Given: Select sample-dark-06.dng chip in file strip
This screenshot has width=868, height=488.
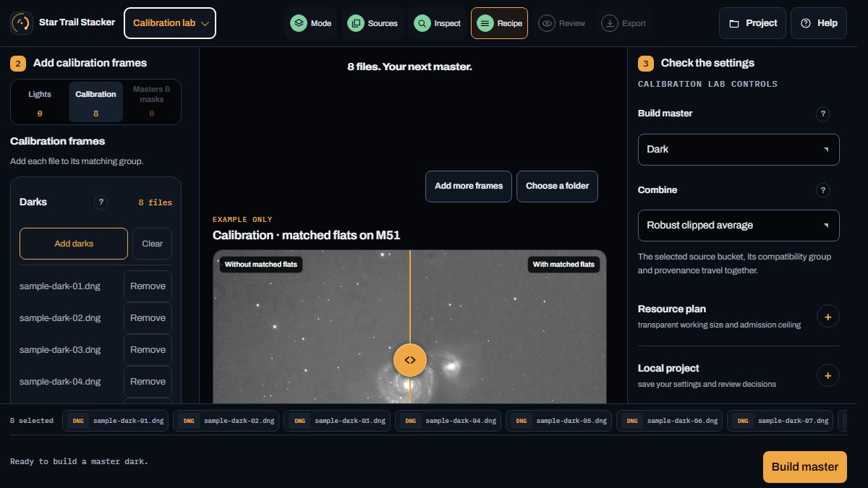Looking at the screenshot, I should point(669,421).
